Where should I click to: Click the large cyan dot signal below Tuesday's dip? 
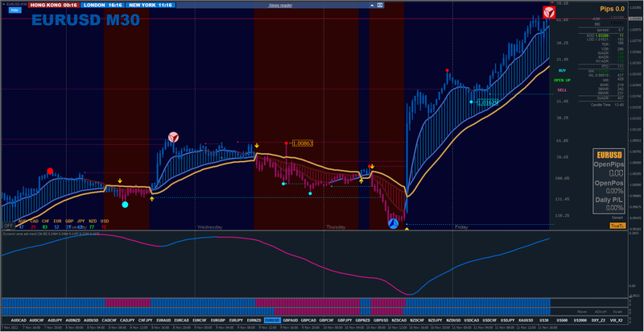click(125, 204)
